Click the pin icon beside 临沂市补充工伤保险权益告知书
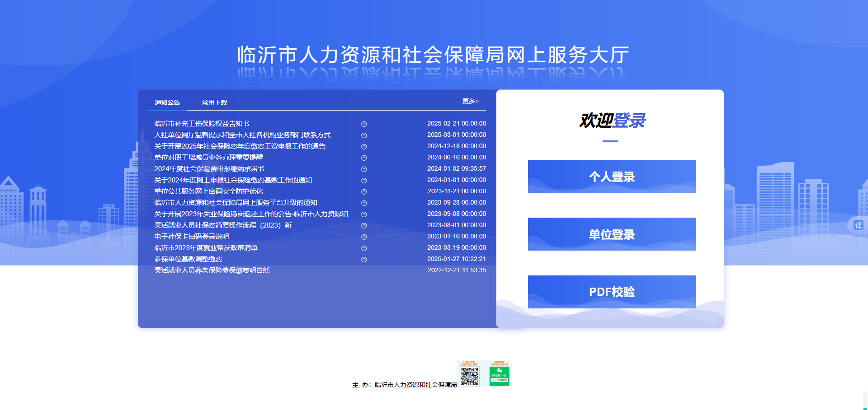The image size is (868, 410). coord(364,124)
